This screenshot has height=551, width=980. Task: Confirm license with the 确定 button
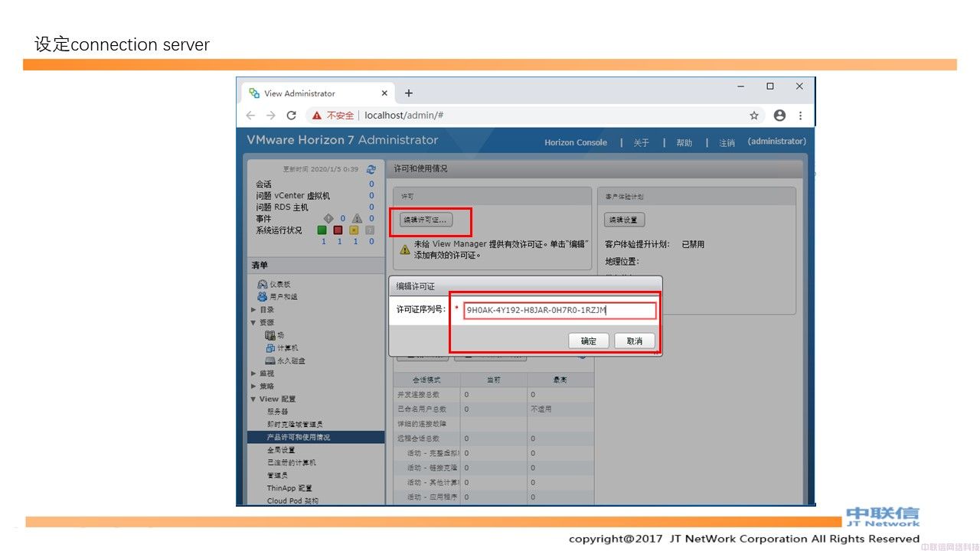(x=589, y=341)
